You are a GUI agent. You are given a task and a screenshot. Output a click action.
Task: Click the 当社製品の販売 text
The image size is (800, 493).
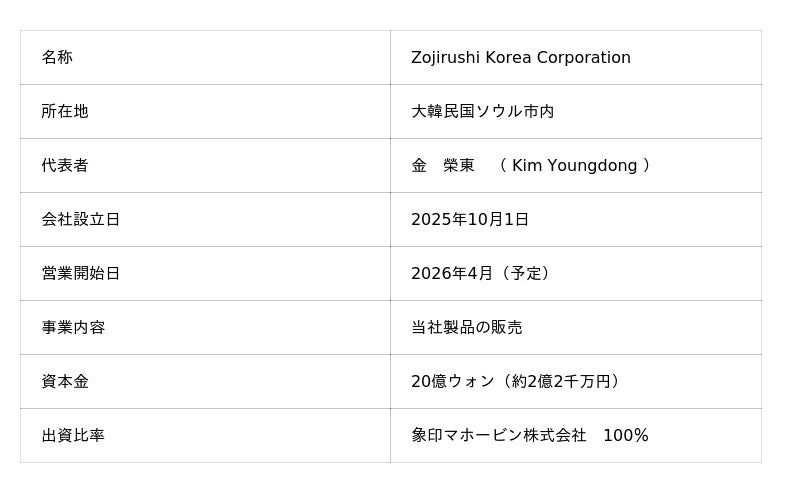(466, 328)
